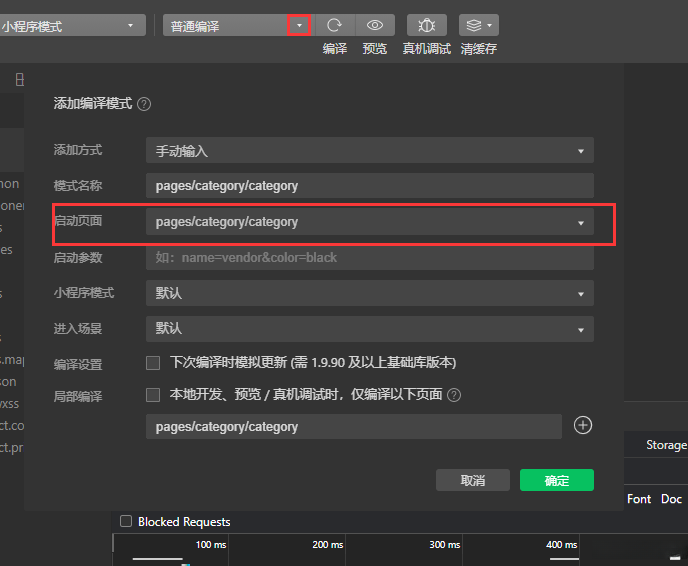Viewport: 688px width, 566px height.
Task: Click the preview eye icon
Action: coord(375,25)
